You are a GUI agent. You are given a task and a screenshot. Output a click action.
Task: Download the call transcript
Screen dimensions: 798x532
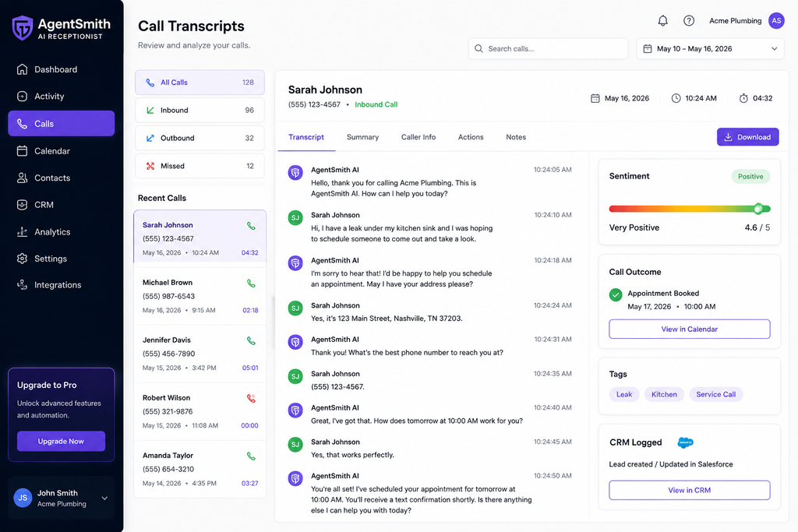click(747, 137)
